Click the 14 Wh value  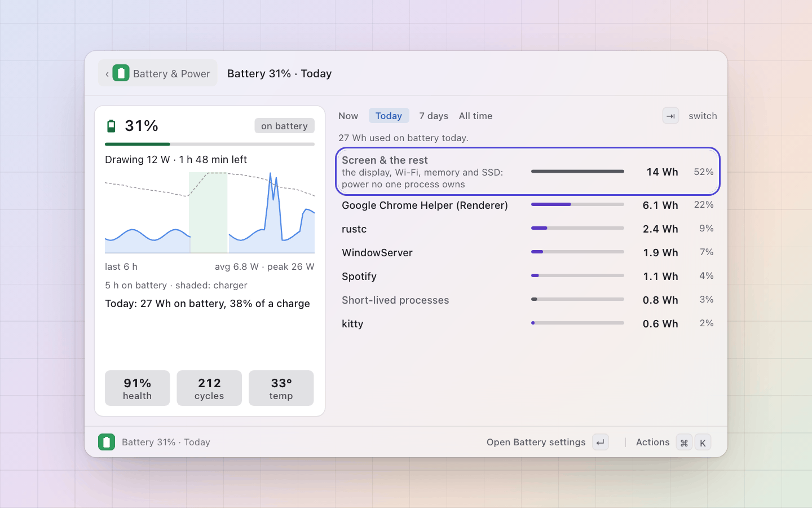(x=662, y=172)
